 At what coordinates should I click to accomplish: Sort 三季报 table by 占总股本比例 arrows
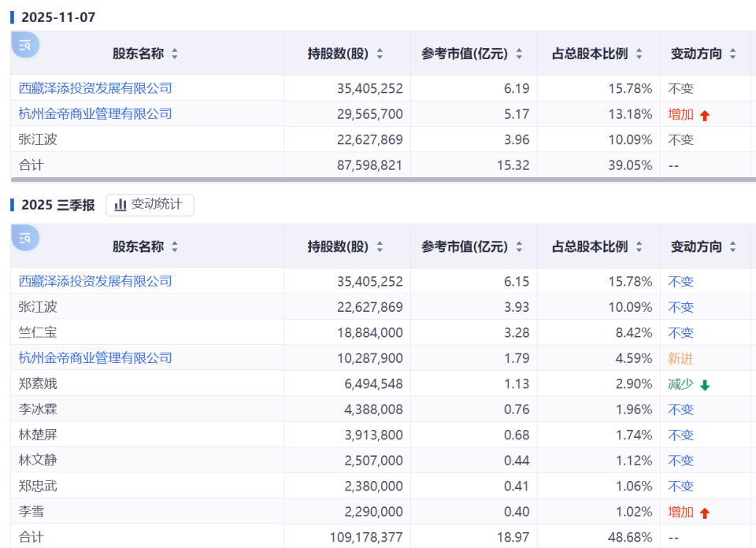click(x=639, y=246)
